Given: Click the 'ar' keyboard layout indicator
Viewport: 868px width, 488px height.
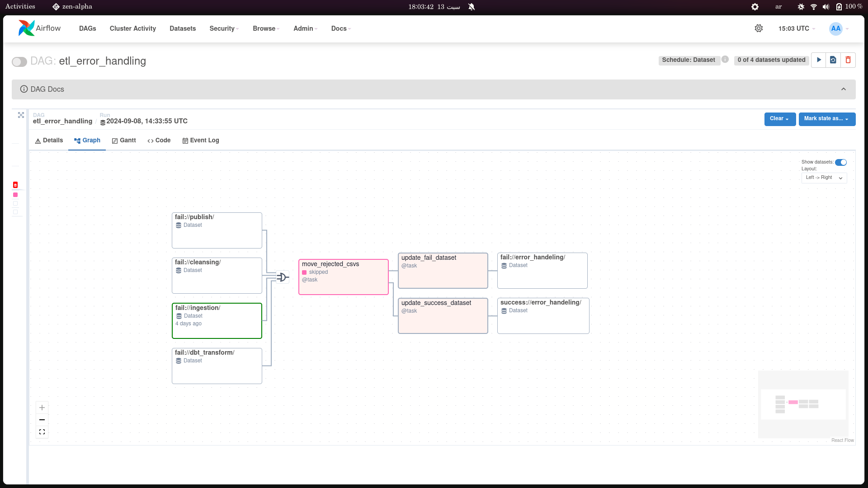Looking at the screenshot, I should pyautogui.click(x=778, y=6).
